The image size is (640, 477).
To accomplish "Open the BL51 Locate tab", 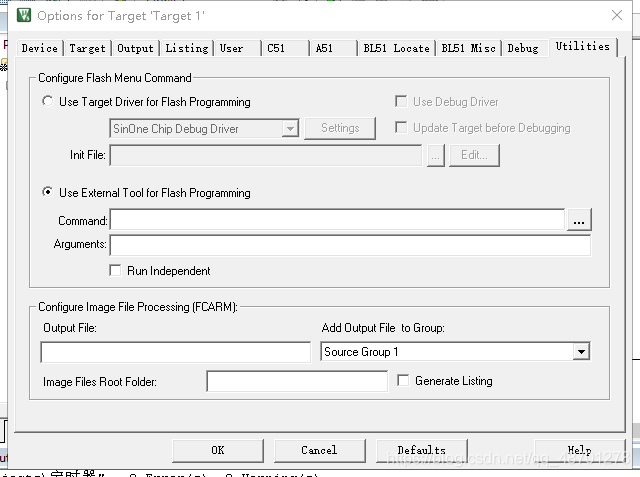I will tap(396, 48).
